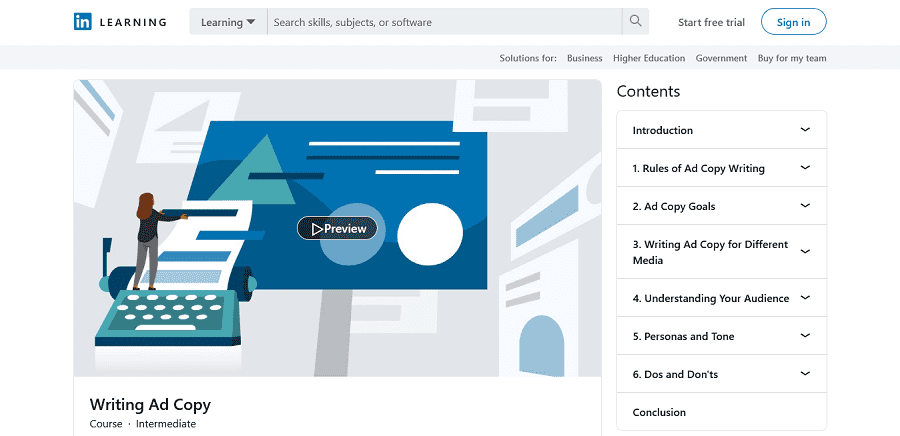Expand Rules of Ad Copy Writing chevron
900x436 pixels.
pyautogui.click(x=805, y=168)
